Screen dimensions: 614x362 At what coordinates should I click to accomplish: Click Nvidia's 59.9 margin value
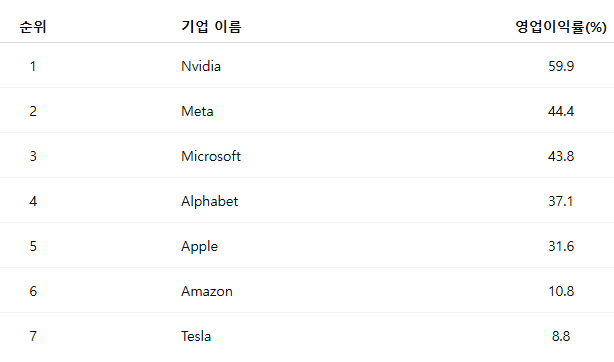click(561, 66)
